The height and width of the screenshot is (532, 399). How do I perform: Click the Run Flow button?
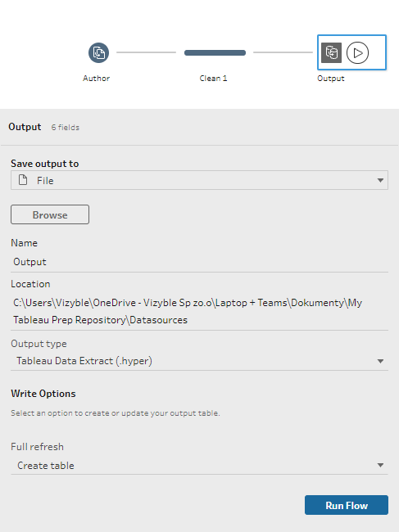tap(347, 505)
